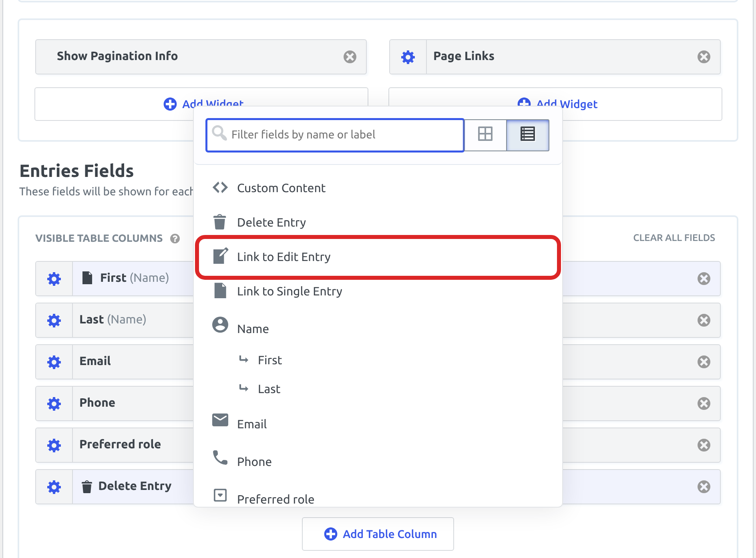
Task: Switch field picker to grid view
Action: (485, 134)
